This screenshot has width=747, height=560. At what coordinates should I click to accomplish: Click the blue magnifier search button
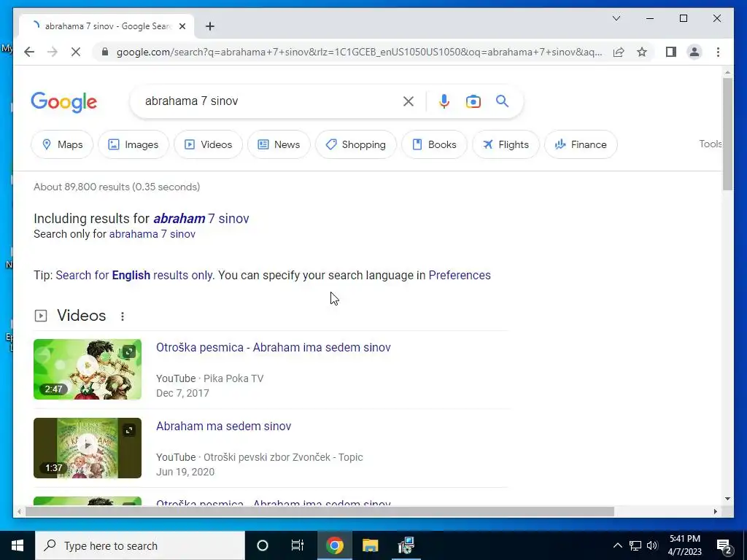pos(502,101)
